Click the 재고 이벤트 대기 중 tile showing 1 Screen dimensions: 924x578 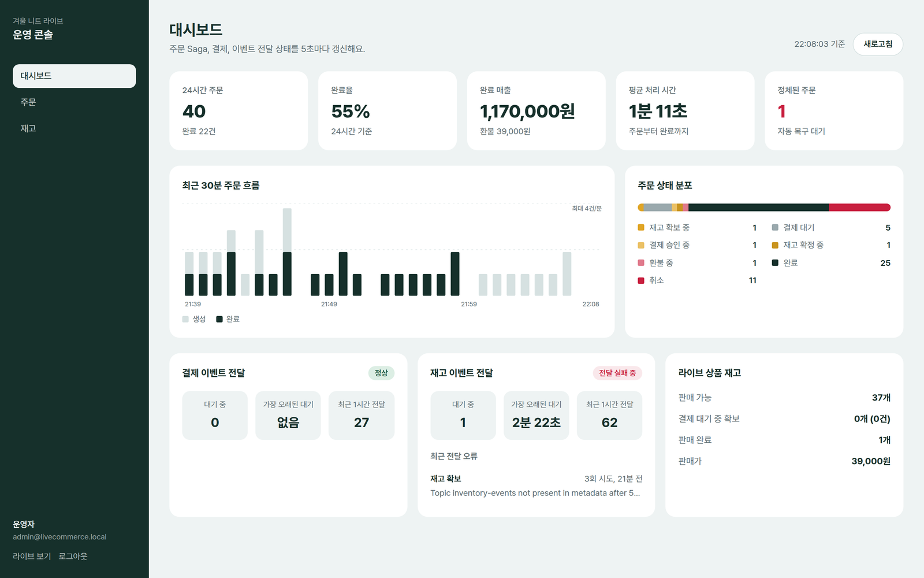pos(463,416)
